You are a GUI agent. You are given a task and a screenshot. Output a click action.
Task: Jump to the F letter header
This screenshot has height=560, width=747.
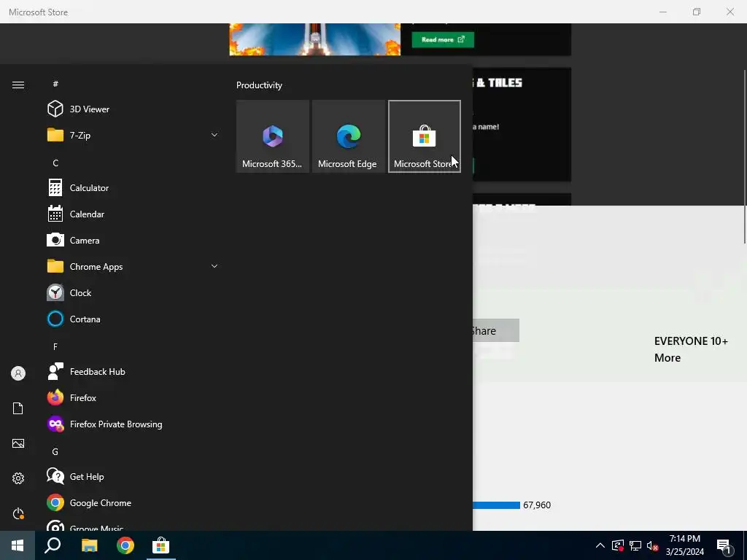point(55,346)
